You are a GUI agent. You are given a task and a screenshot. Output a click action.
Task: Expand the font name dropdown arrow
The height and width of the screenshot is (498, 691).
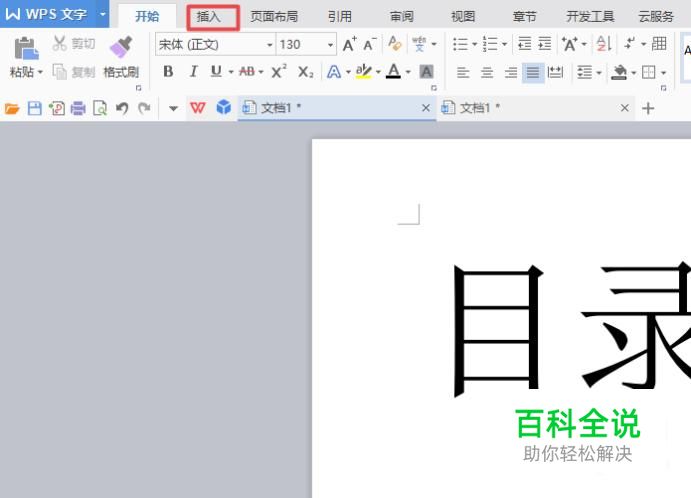(x=269, y=45)
